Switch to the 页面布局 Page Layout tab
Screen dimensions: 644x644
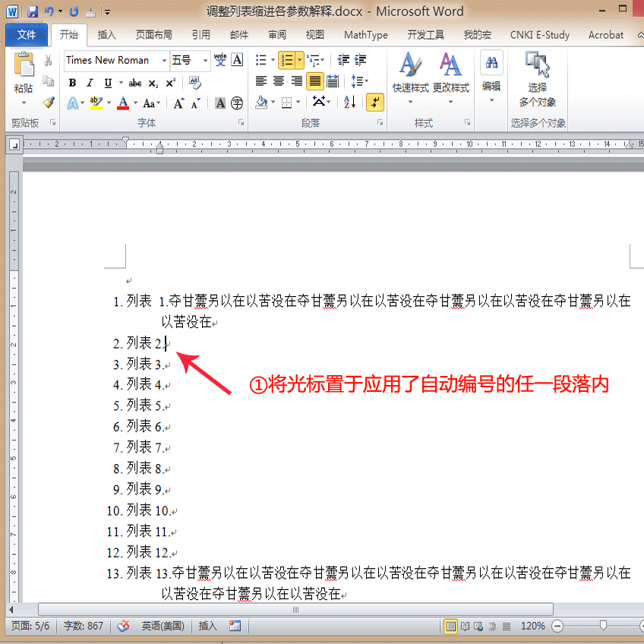click(x=154, y=35)
